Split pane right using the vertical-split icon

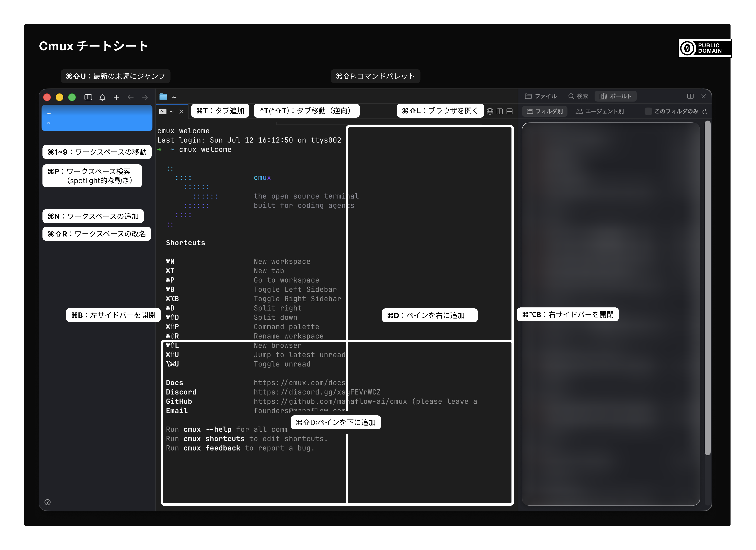[x=500, y=111]
